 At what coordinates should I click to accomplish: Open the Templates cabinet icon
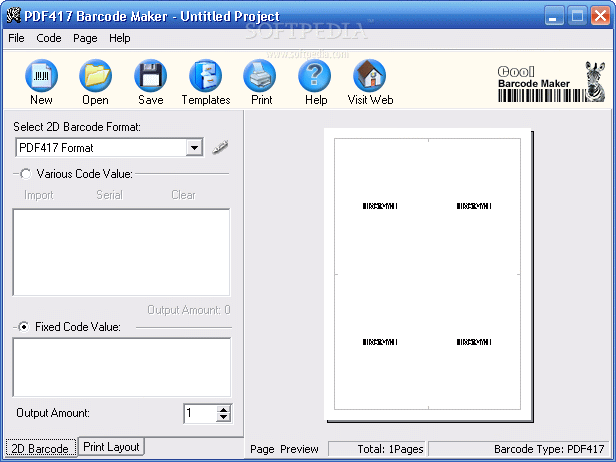(x=205, y=75)
